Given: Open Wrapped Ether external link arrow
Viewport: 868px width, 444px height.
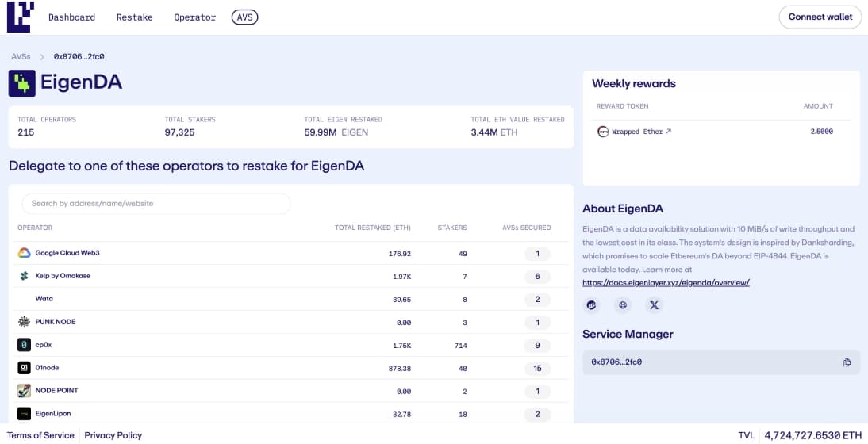Looking at the screenshot, I should [669, 132].
